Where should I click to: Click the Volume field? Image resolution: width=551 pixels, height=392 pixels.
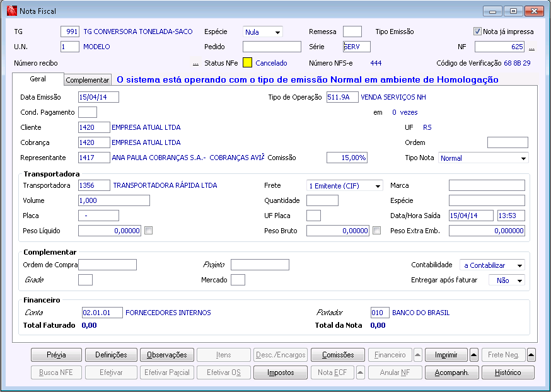coord(114,200)
